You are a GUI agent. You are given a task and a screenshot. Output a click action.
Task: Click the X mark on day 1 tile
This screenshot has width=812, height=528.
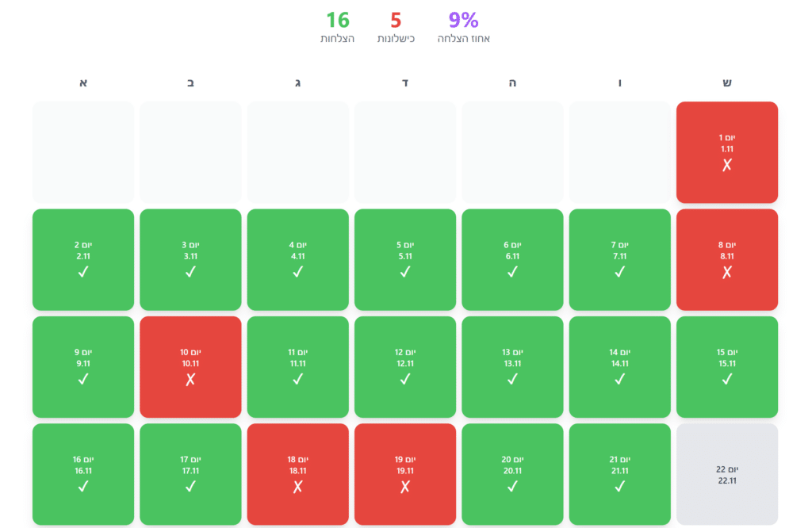pos(726,165)
